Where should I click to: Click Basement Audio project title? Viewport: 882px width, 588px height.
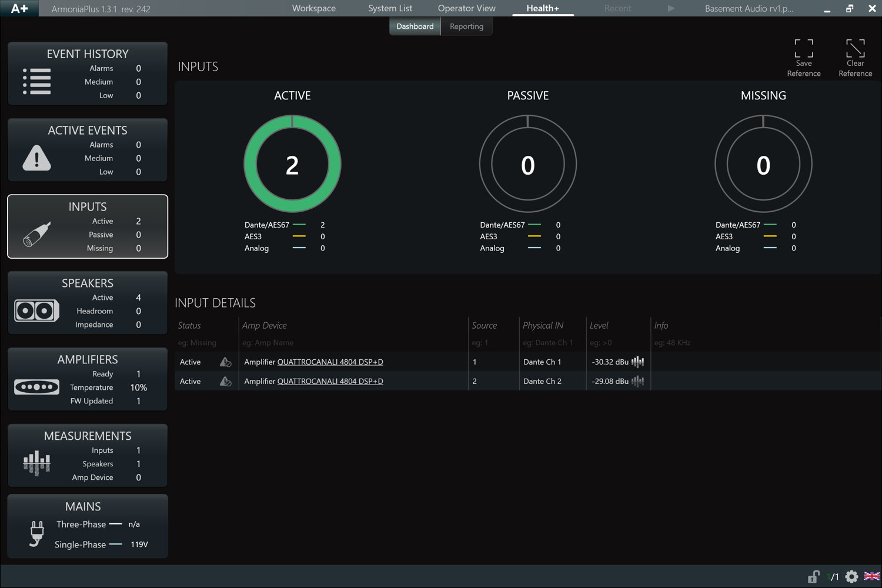tap(749, 8)
